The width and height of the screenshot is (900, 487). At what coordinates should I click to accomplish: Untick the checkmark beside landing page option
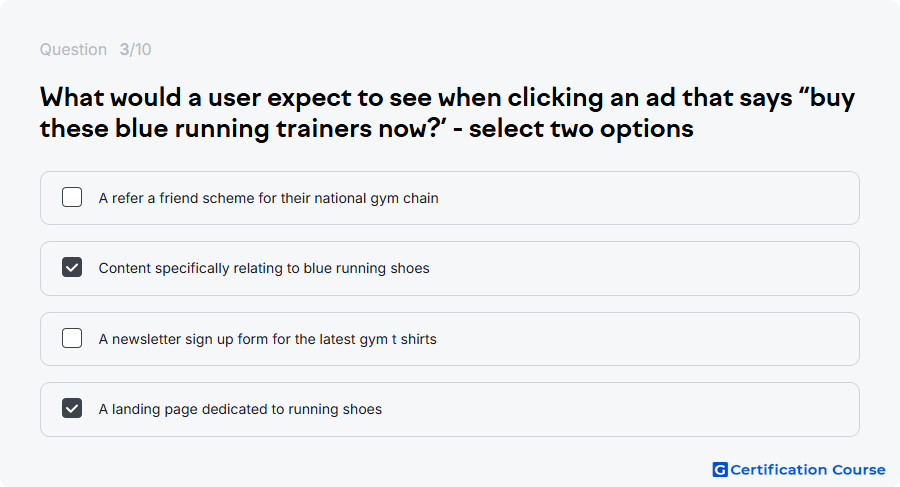coord(72,408)
